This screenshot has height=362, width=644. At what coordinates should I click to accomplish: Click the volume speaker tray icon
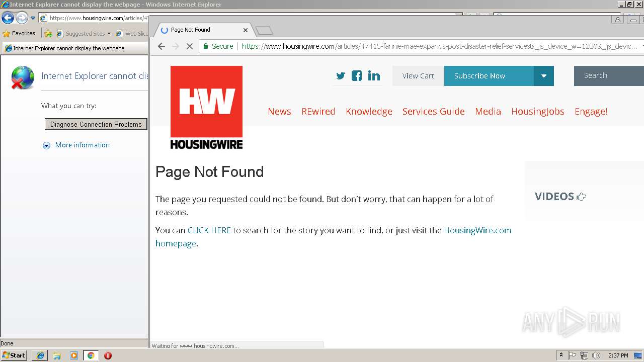[596, 355]
